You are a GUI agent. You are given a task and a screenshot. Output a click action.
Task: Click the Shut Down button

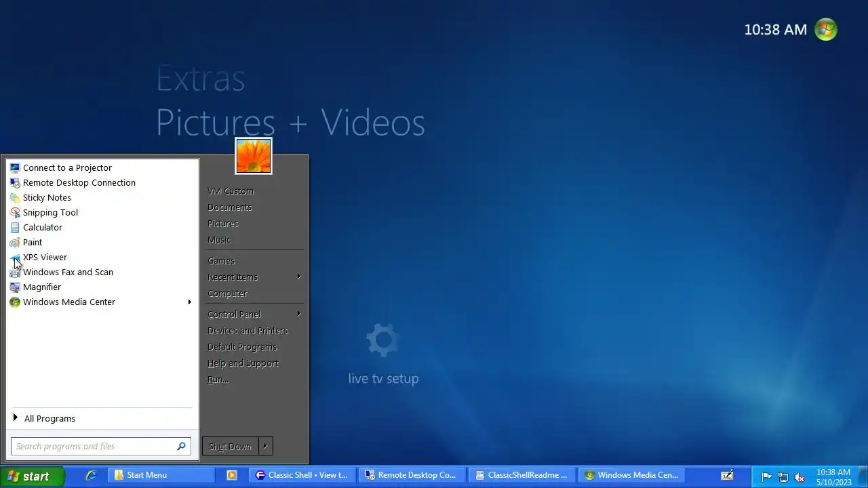230,446
